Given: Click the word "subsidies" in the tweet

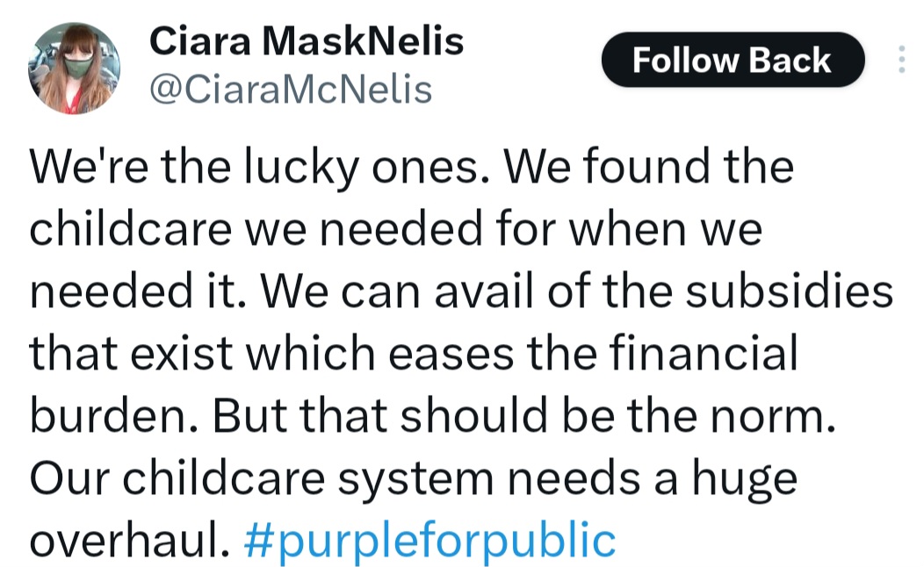Looking at the screenshot, I should tap(789, 291).
